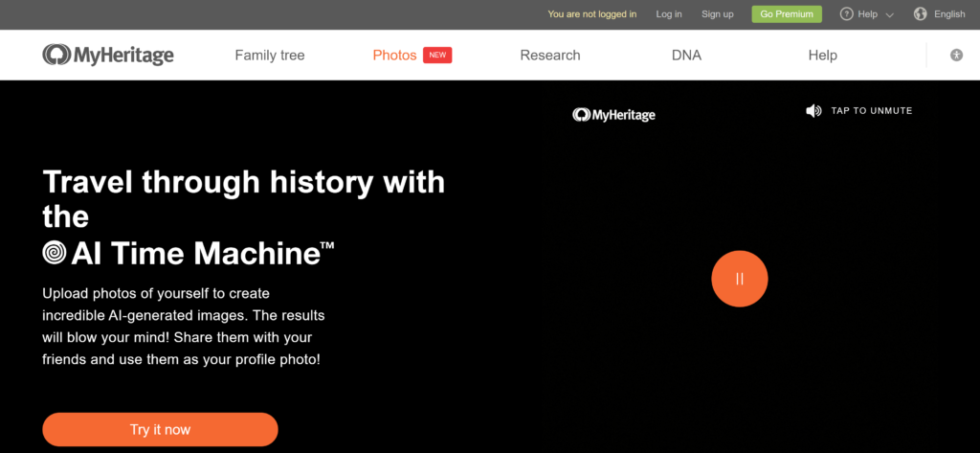Click the globe language icon
The width and height of the screenshot is (980, 453).
click(x=921, y=14)
